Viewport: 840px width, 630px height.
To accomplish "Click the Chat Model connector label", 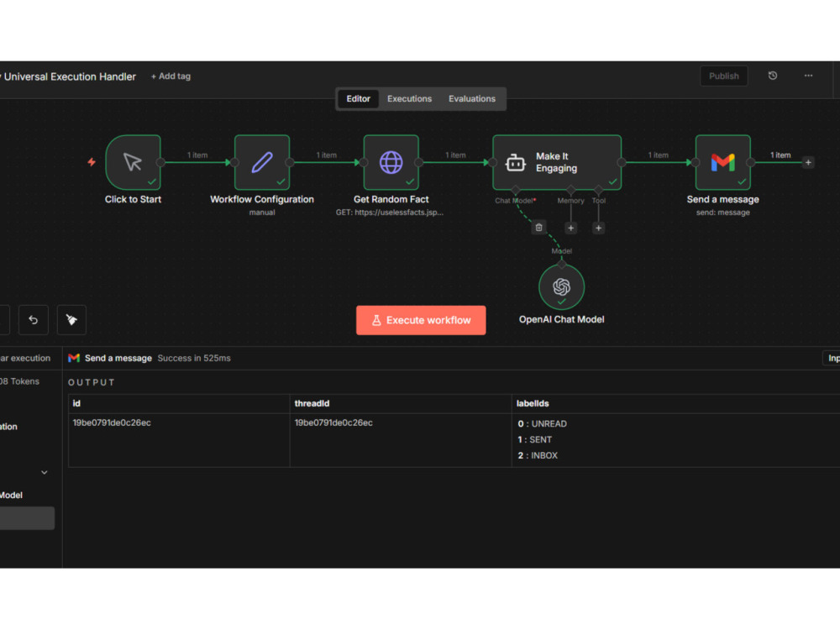I will (x=515, y=201).
